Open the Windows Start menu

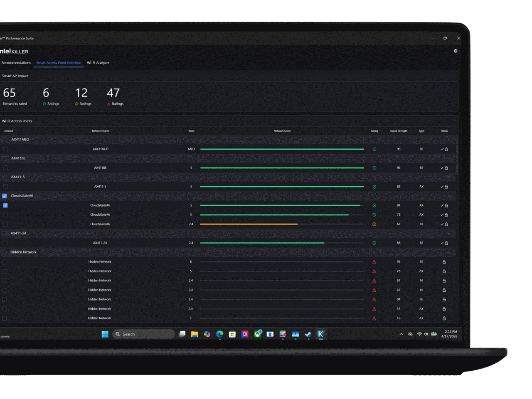(x=105, y=334)
